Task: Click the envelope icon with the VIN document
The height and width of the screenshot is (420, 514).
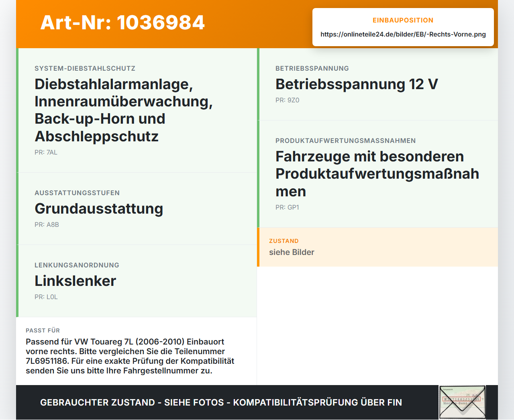Action: pyautogui.click(x=462, y=402)
